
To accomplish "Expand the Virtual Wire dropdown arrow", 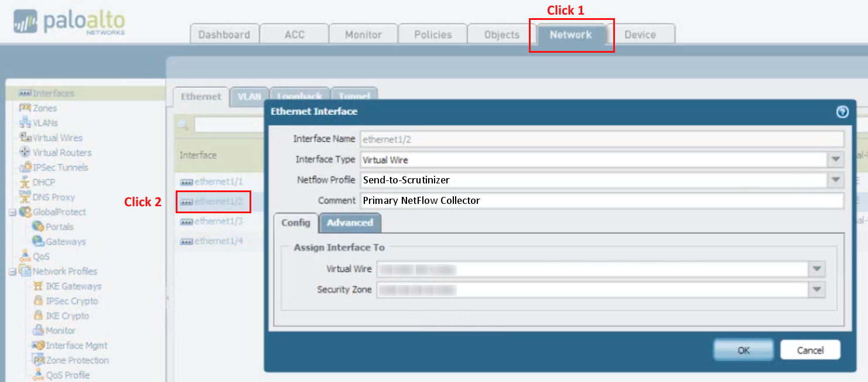I will coord(816,269).
